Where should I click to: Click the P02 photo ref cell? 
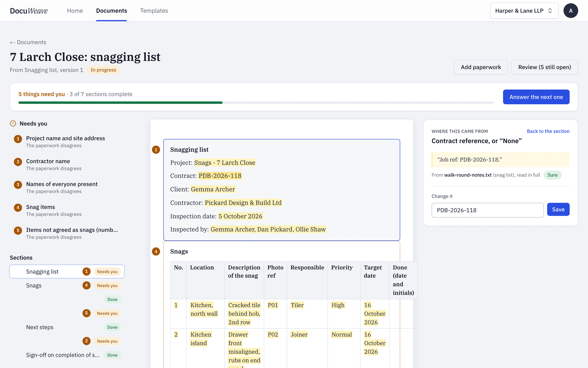click(273, 334)
